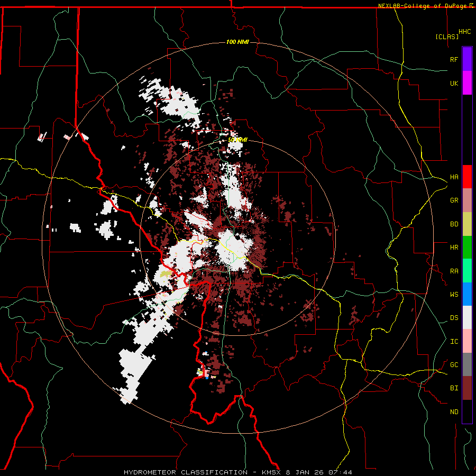
Task: Click the BI legend label
Action: [454, 388]
